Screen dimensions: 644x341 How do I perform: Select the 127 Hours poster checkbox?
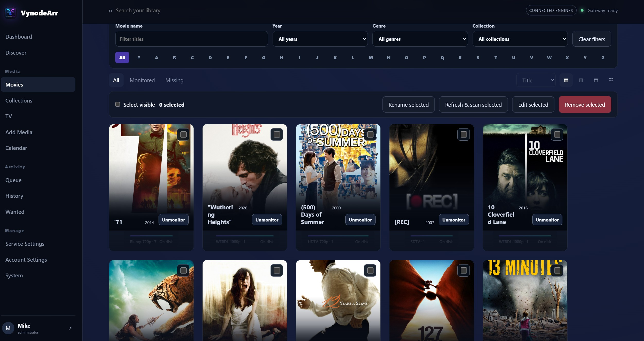click(x=464, y=270)
